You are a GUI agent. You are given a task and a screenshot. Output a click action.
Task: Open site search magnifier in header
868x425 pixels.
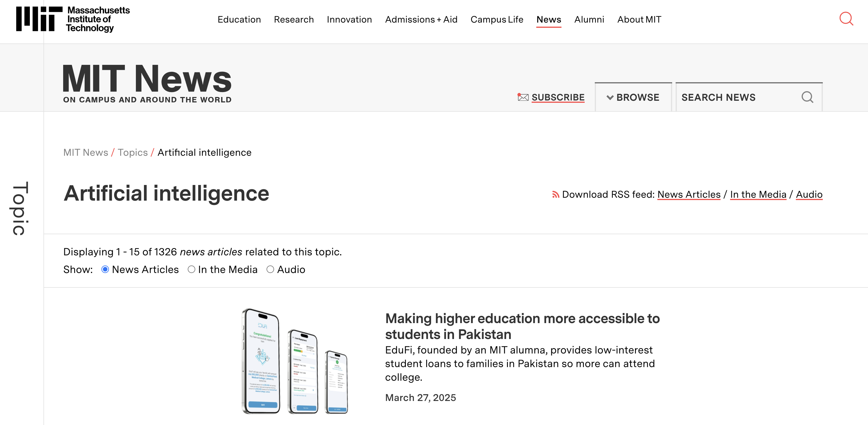coord(846,19)
